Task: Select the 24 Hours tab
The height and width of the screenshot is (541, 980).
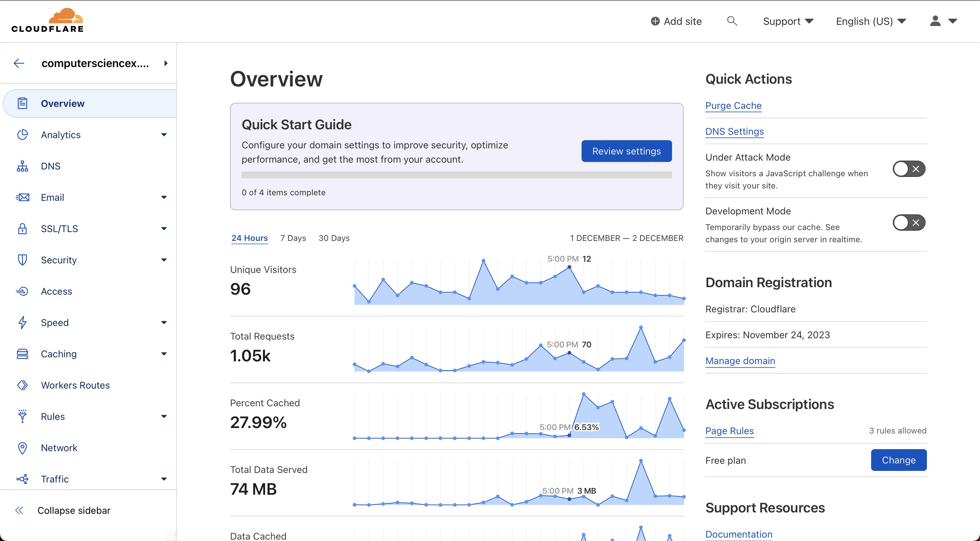Action: [249, 238]
